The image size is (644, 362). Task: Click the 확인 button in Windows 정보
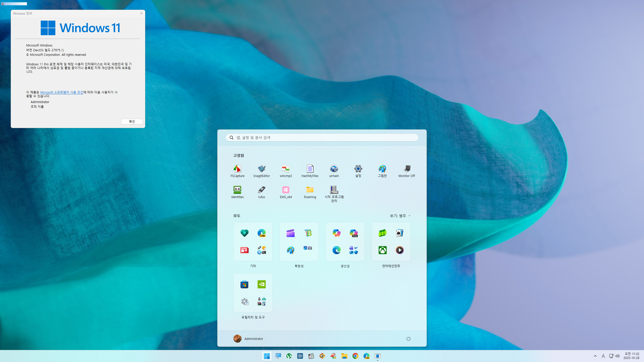click(132, 121)
